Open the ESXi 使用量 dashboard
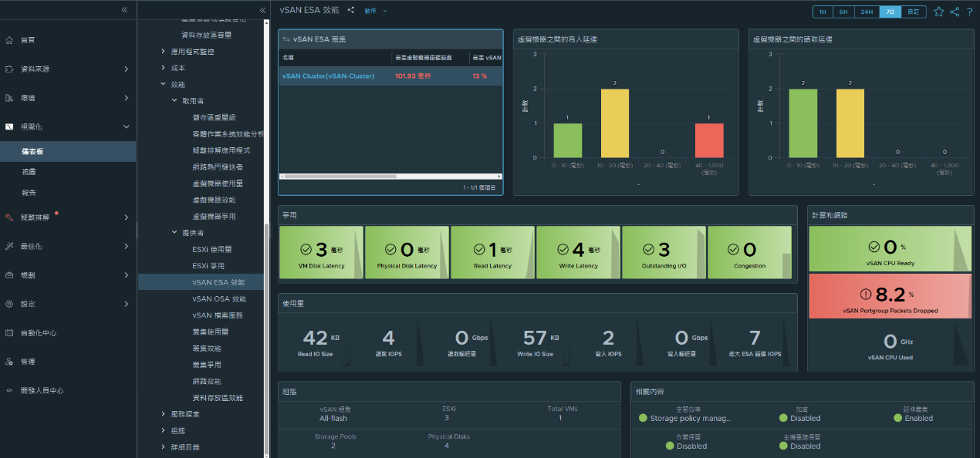 (x=212, y=250)
